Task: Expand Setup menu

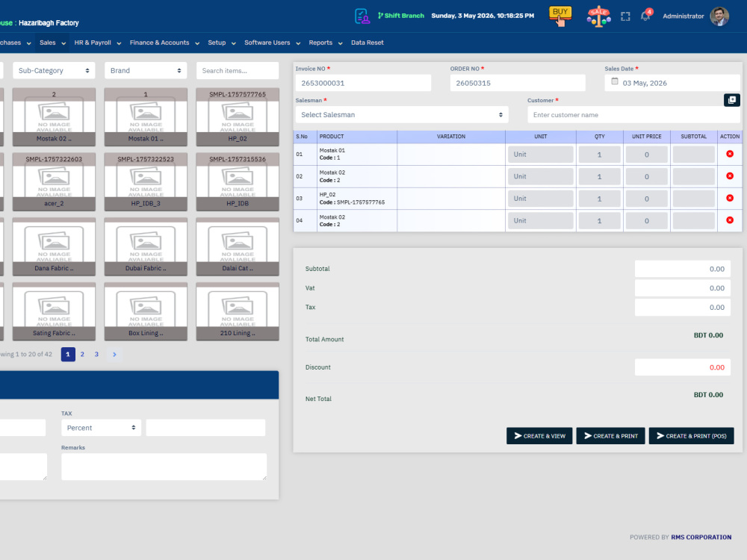Action: [222, 43]
